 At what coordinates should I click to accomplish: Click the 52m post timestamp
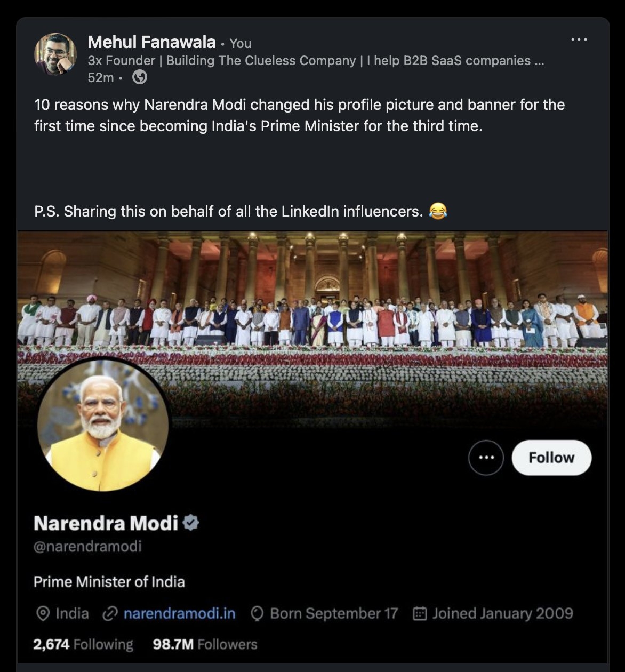[100, 78]
